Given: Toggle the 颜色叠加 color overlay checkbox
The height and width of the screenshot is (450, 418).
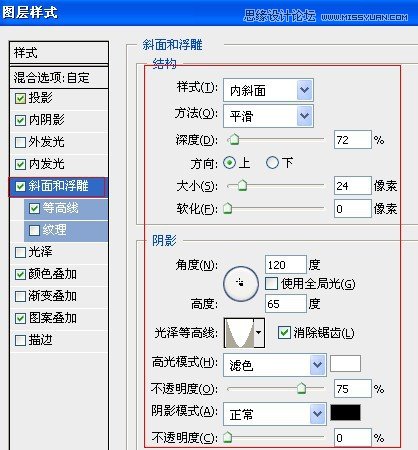Looking at the screenshot, I should tap(20, 274).
